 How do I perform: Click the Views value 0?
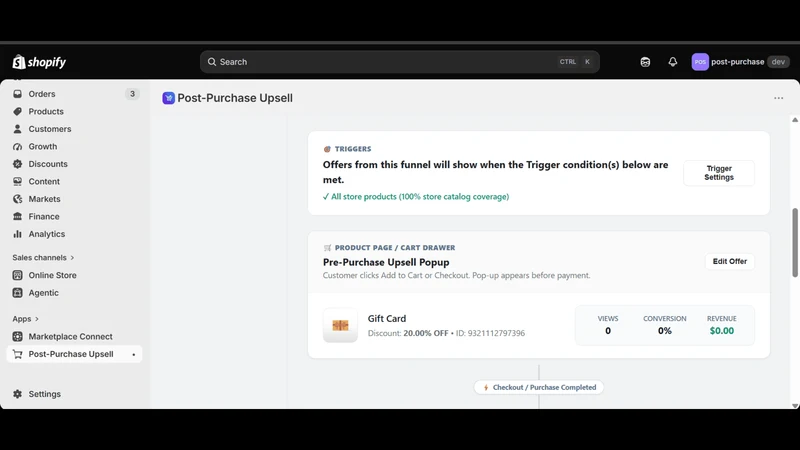[x=608, y=331]
